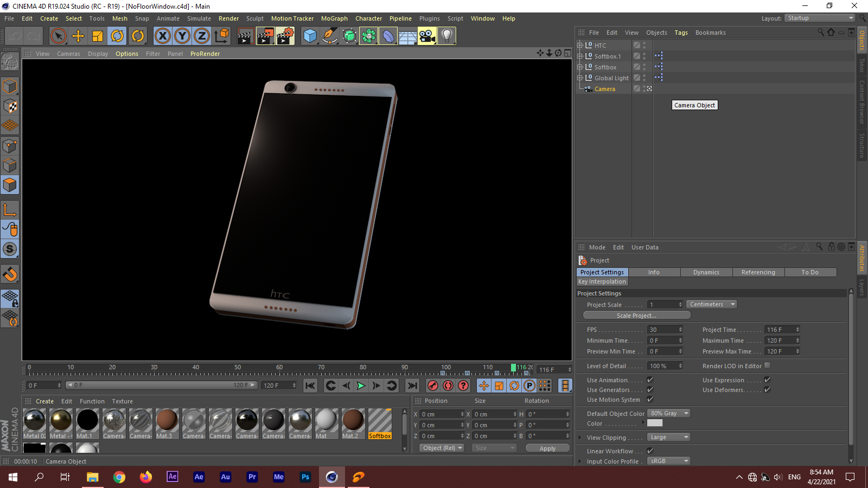Image resolution: width=868 pixels, height=488 pixels.
Task: Render to Picture Viewer icon
Action: coord(265,36)
